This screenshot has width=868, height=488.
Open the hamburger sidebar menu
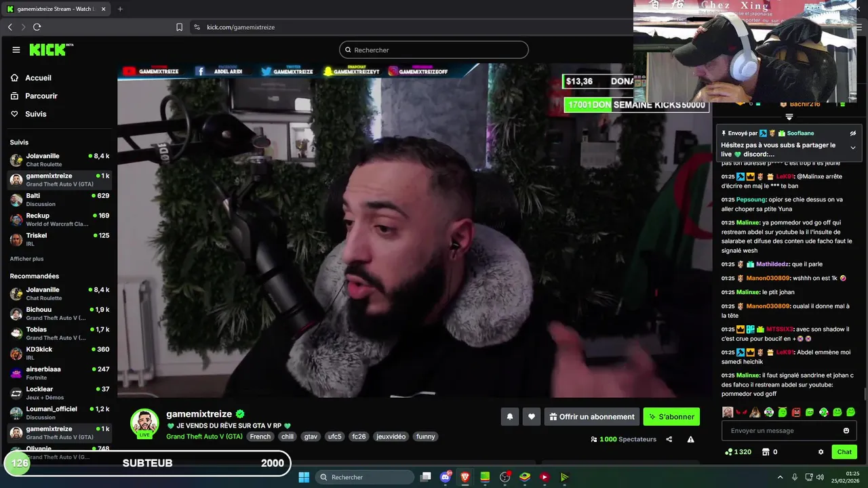(x=16, y=49)
